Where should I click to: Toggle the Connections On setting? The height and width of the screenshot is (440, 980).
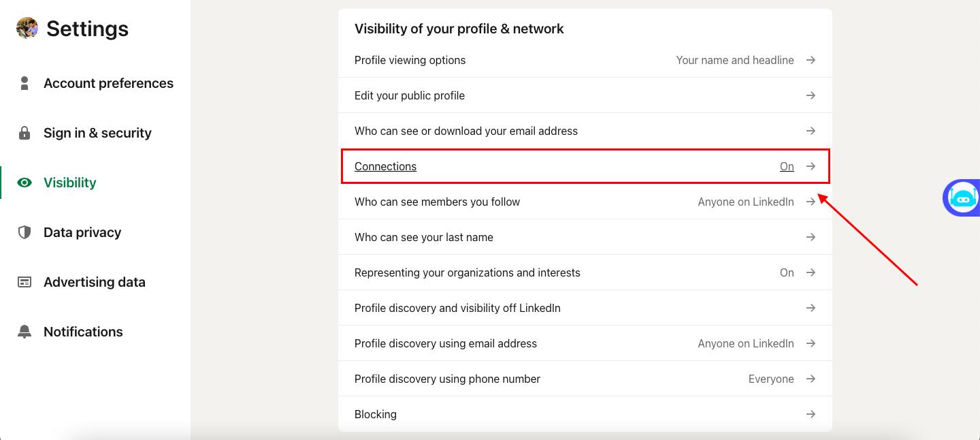pos(787,166)
